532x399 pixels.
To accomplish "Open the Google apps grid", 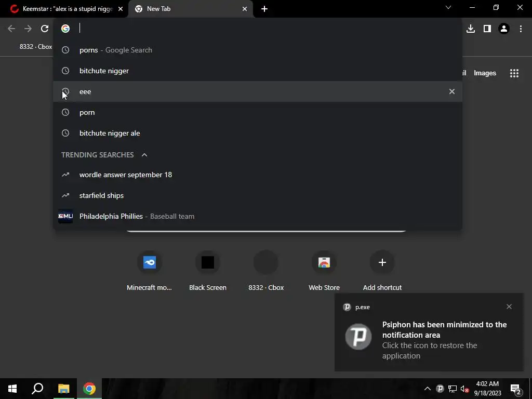I will point(514,73).
